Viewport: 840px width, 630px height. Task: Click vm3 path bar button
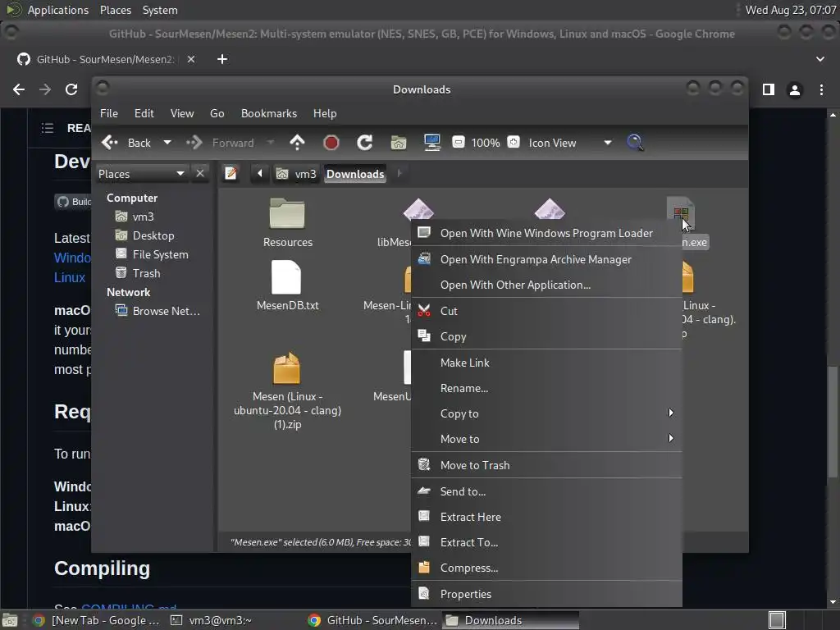click(x=297, y=174)
